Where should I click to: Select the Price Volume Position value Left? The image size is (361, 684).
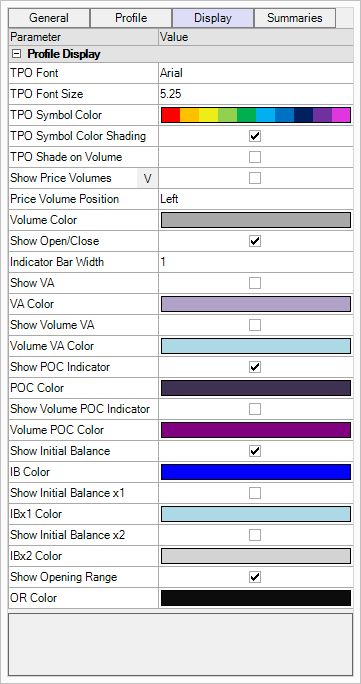click(169, 199)
